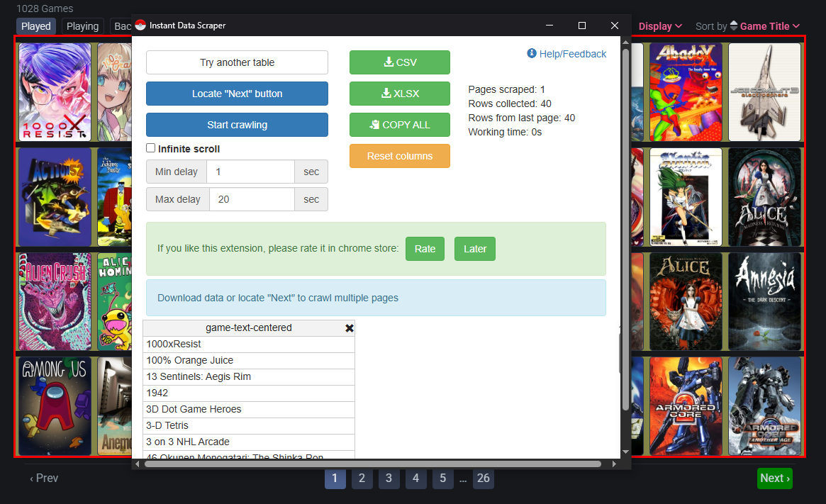Select the 3 on 3 NHL Arcade row
This screenshot has width=826, height=504.
[249, 442]
